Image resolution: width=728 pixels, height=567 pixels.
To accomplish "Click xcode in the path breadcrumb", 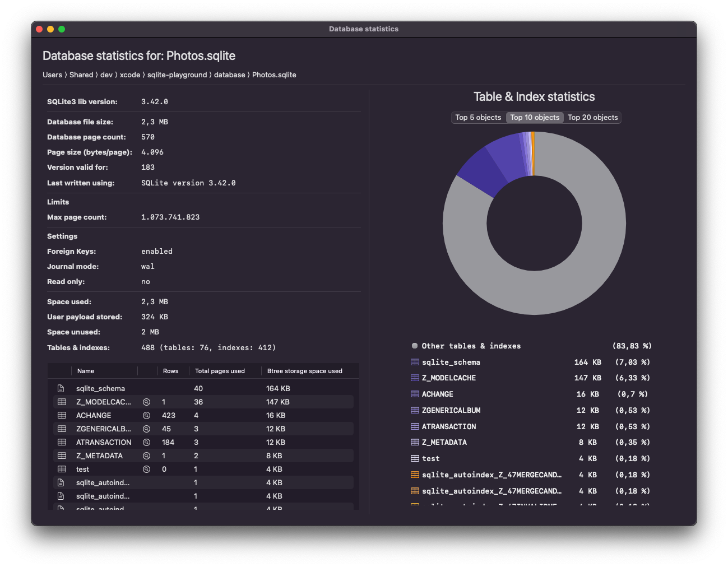I will [130, 75].
